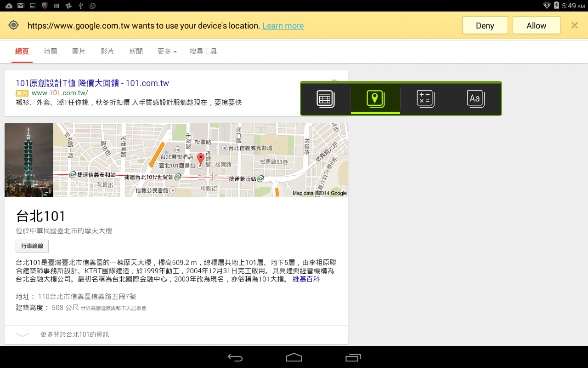Tap the address 110台北市信義區信義路五段7號

[87, 297]
